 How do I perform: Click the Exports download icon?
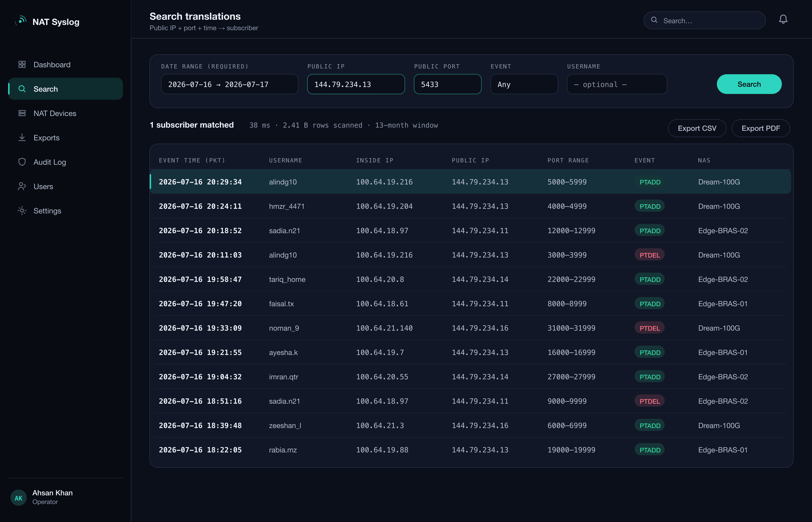22,138
